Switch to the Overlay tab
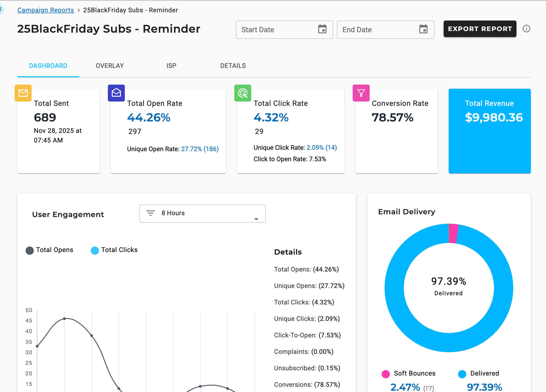Viewport: 546px width, 392px height. tap(110, 66)
